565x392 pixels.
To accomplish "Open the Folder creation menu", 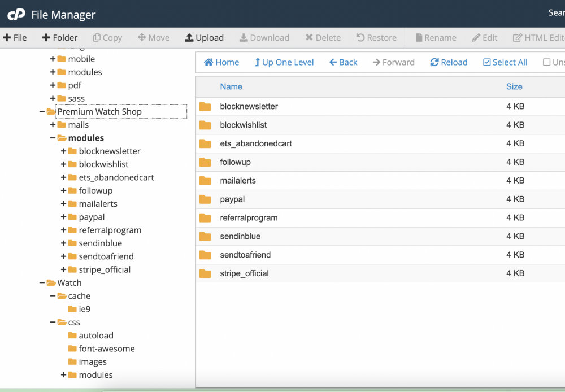I will [59, 37].
